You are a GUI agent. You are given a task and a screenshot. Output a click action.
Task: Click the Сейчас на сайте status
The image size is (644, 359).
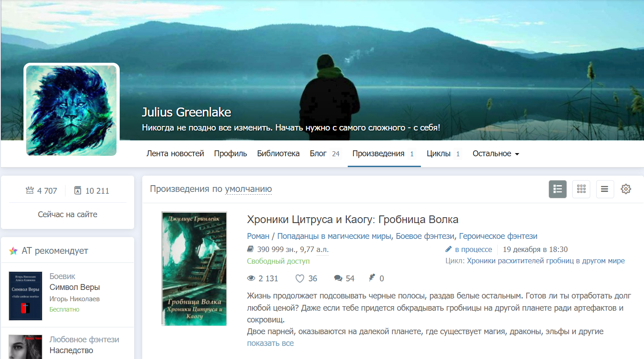68,214
